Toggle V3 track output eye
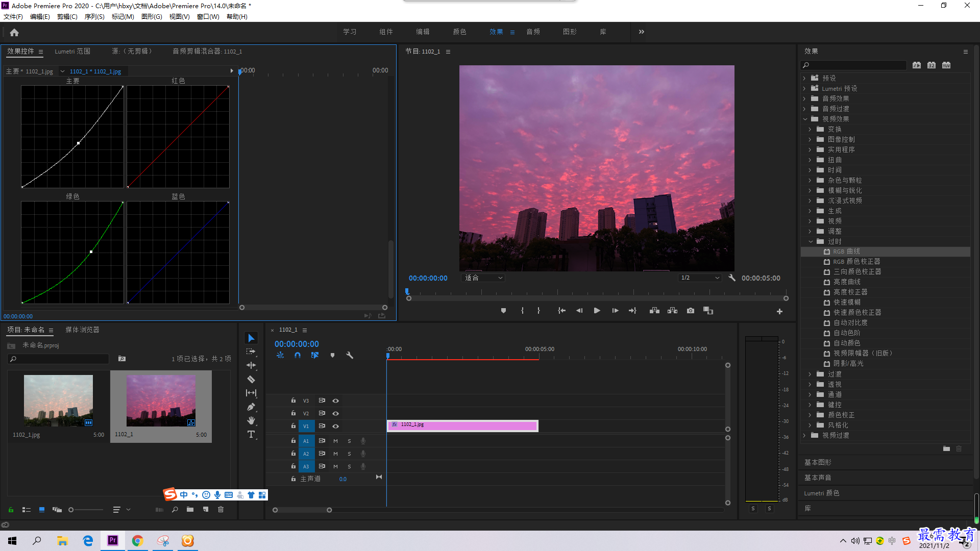This screenshot has width=980, height=551. (x=335, y=400)
